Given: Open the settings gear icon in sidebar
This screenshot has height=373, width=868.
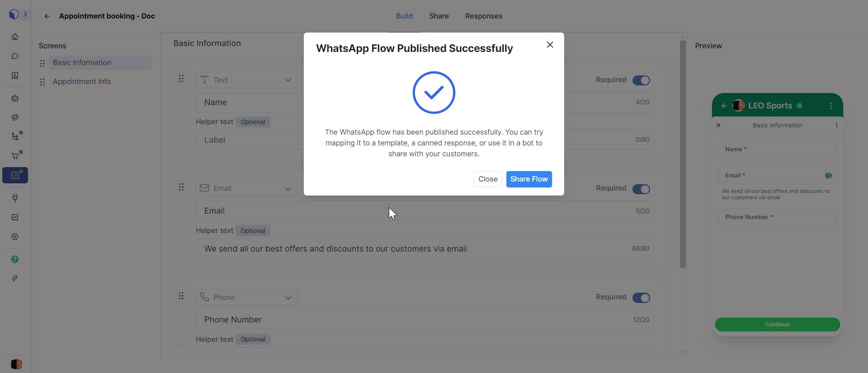Looking at the screenshot, I should [15, 237].
